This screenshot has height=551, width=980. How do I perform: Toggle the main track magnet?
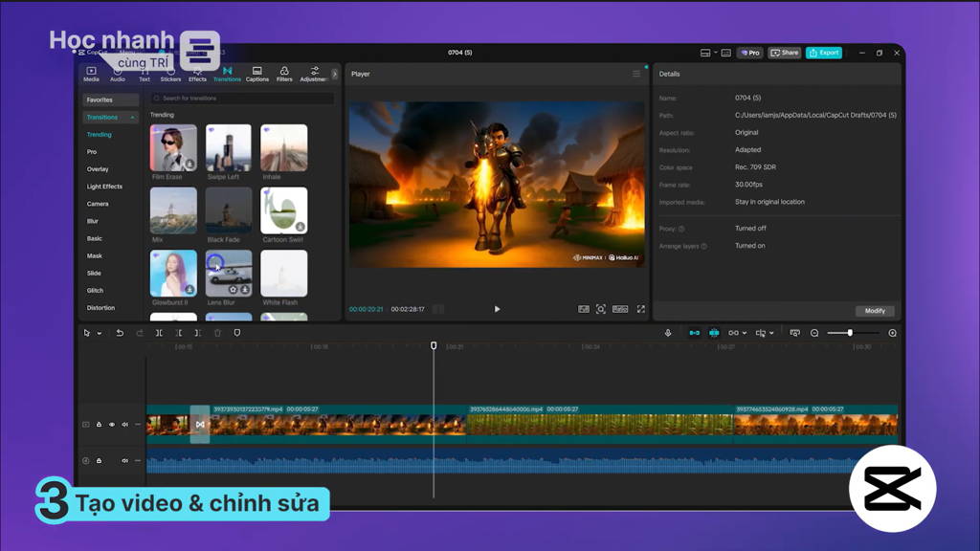695,333
